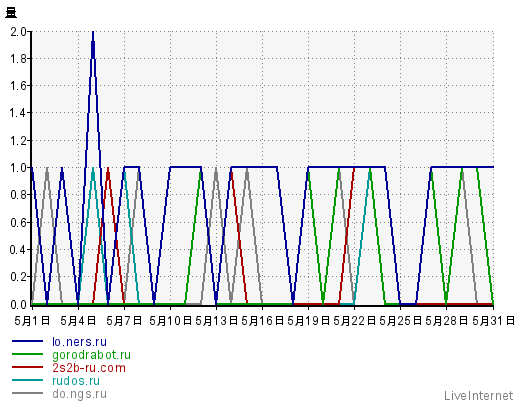The width and height of the screenshot is (520, 405).
Task: Click the 1.0 y-axis label
Action: coord(18,168)
